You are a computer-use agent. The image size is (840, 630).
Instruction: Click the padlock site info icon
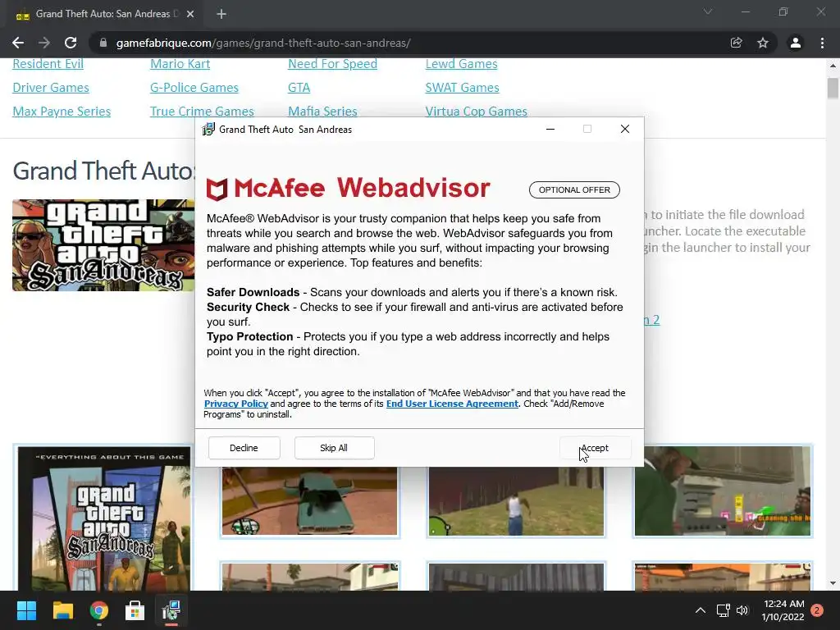pos(103,43)
